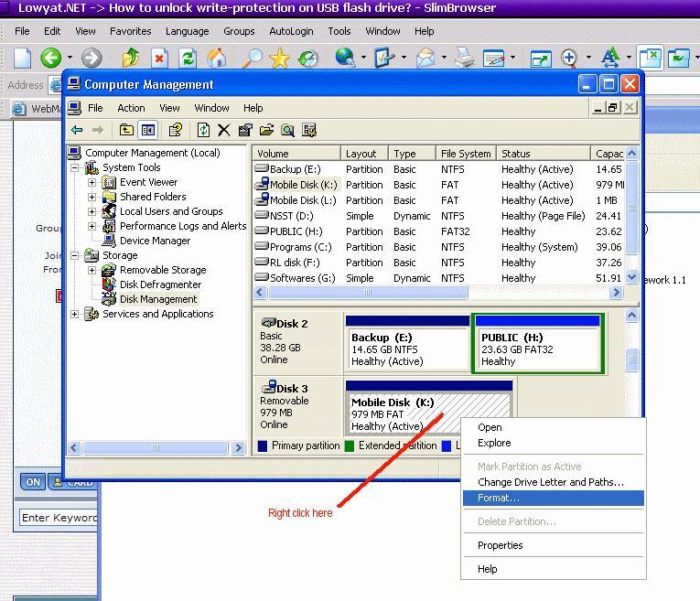The width and height of the screenshot is (700, 601).
Task: Collapse the Storage tree node
Action: (74, 255)
